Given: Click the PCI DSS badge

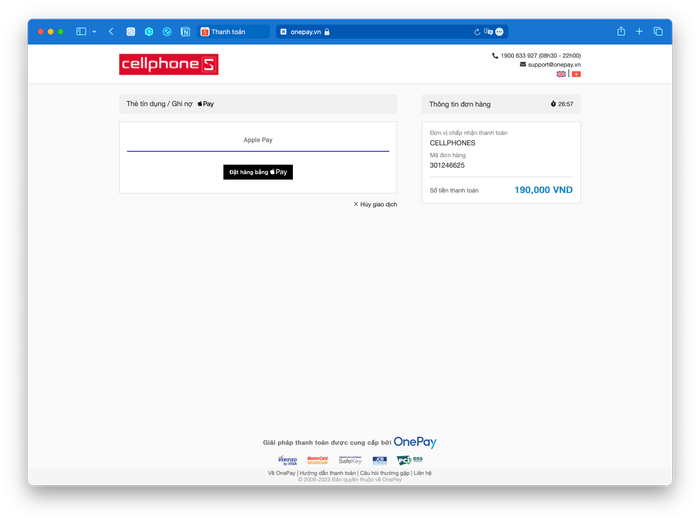Looking at the screenshot, I should [x=409, y=460].
